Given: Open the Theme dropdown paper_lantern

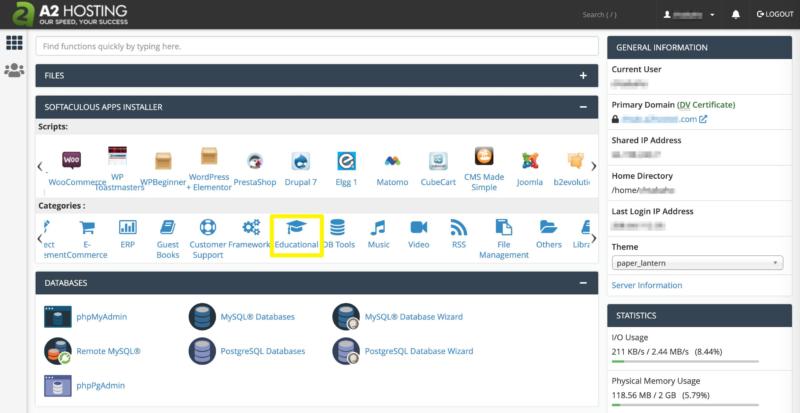Looking at the screenshot, I should [x=697, y=263].
